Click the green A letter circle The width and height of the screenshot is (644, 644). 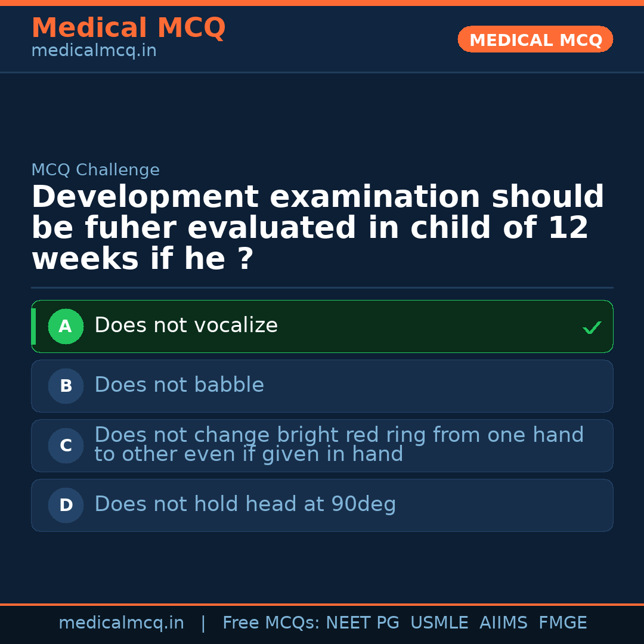pos(66,327)
